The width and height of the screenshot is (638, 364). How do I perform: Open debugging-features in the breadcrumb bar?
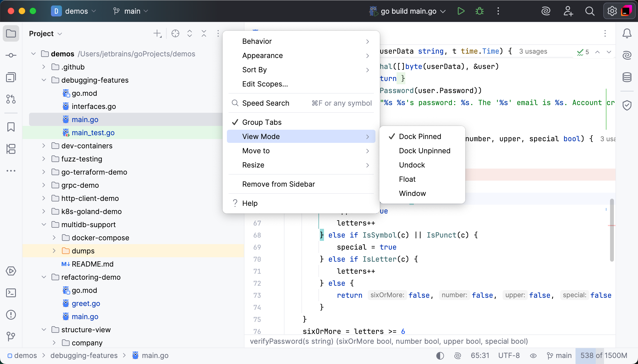point(84,355)
